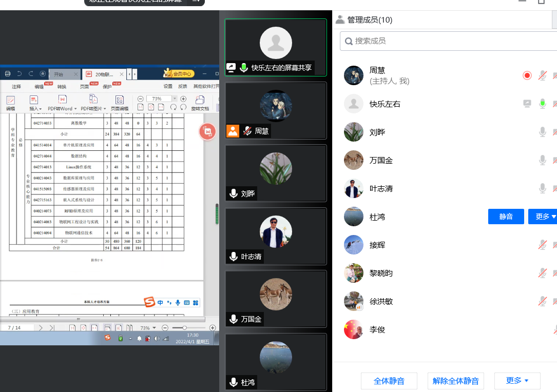Click two-page view icon in PDF status bar
Image resolution: width=557 pixels, height=392 pixels.
pos(130,328)
